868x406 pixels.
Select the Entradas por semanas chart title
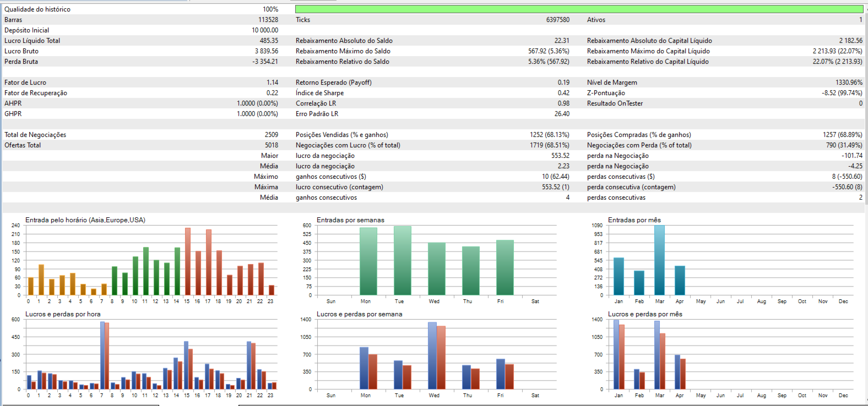coord(350,220)
